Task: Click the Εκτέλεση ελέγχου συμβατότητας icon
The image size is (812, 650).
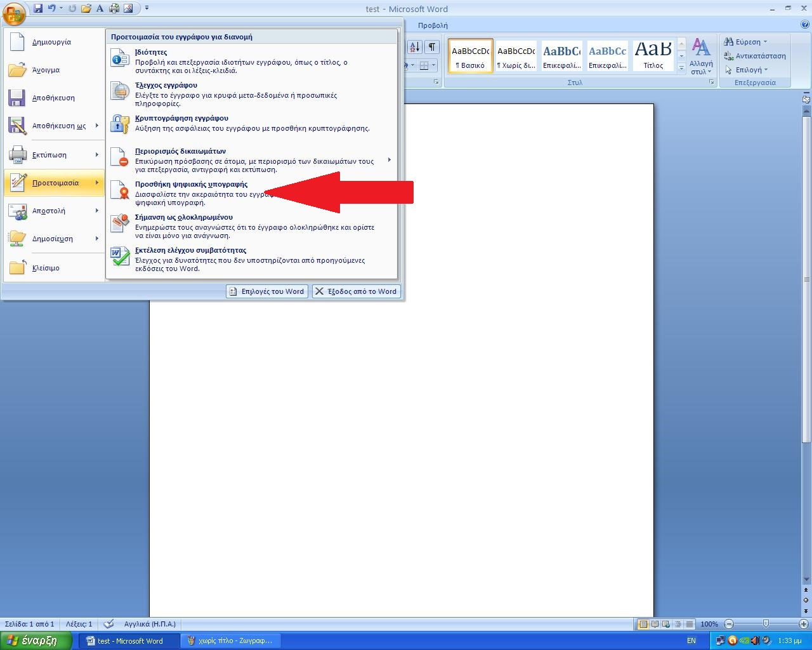Action: click(120, 256)
